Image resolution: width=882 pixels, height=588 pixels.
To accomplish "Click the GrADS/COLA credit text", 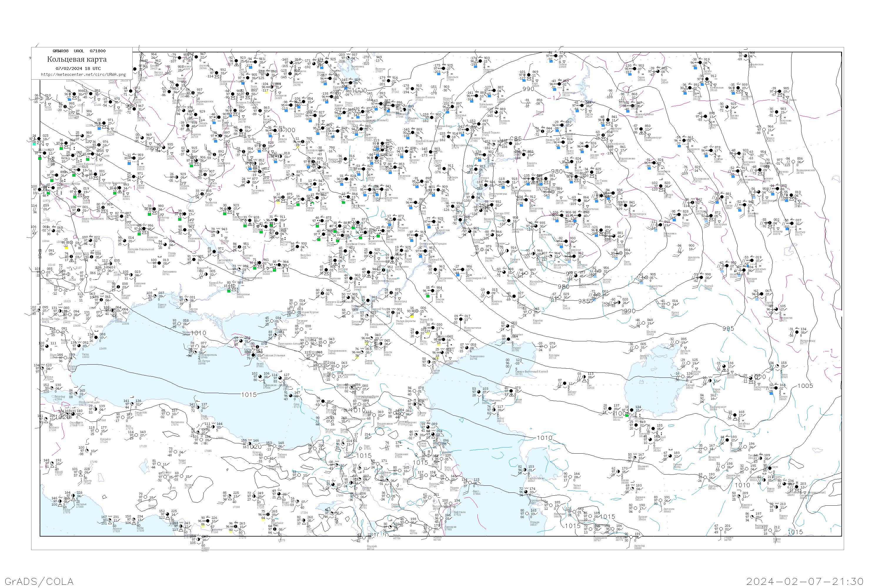I will [x=39, y=581].
